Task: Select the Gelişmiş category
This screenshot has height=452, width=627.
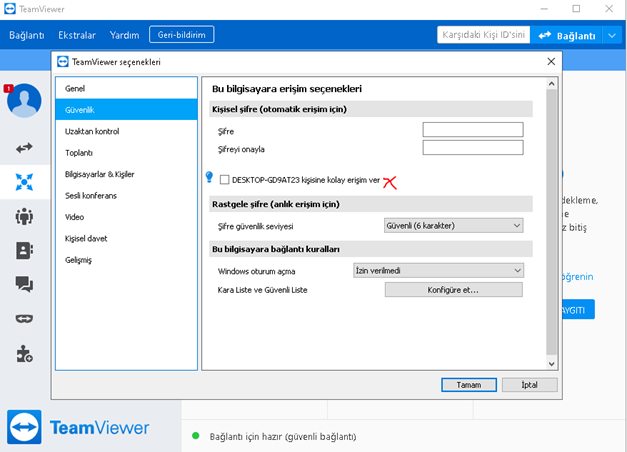Action: tap(126, 260)
